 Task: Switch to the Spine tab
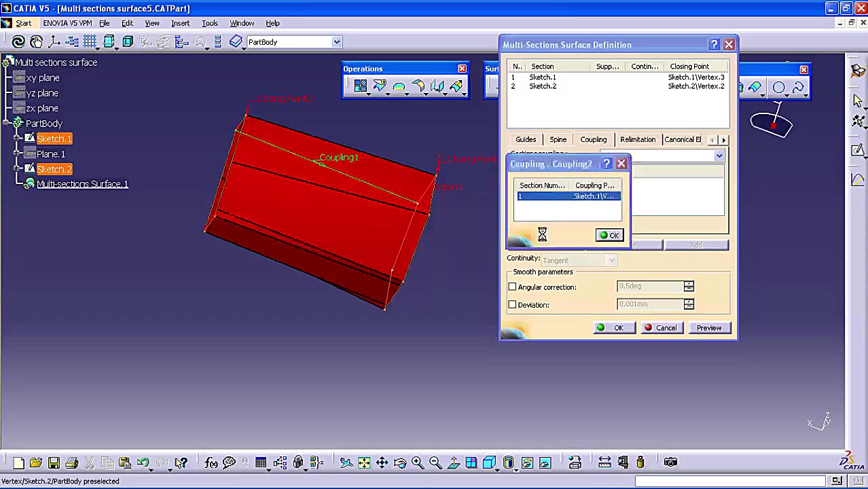tap(558, 140)
